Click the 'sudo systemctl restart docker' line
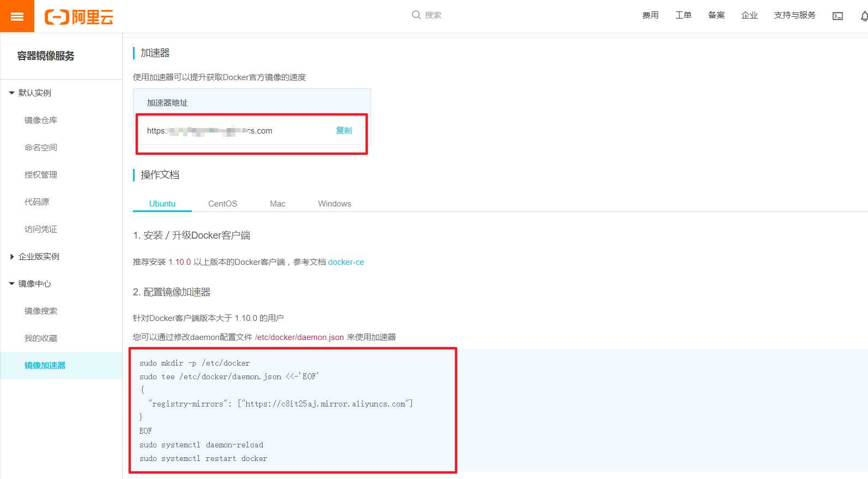868x479 pixels. pyautogui.click(x=203, y=458)
